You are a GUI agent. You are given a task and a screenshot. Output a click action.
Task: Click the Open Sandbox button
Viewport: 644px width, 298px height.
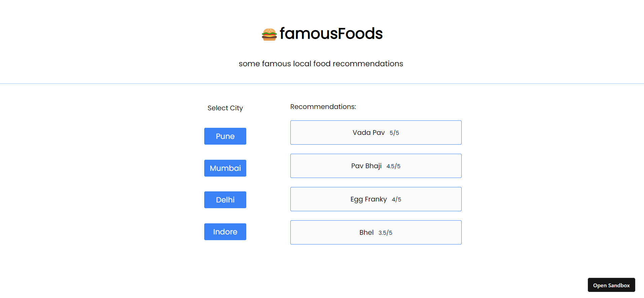611,285
